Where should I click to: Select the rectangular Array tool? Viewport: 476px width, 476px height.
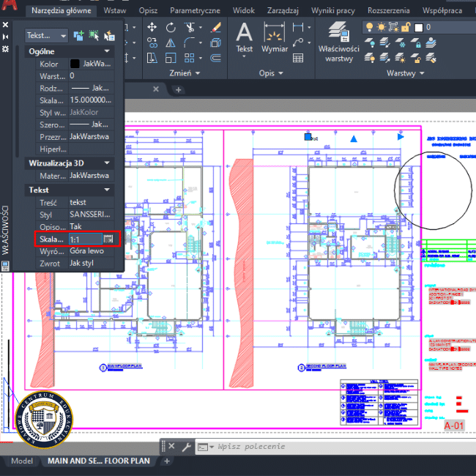(190, 58)
